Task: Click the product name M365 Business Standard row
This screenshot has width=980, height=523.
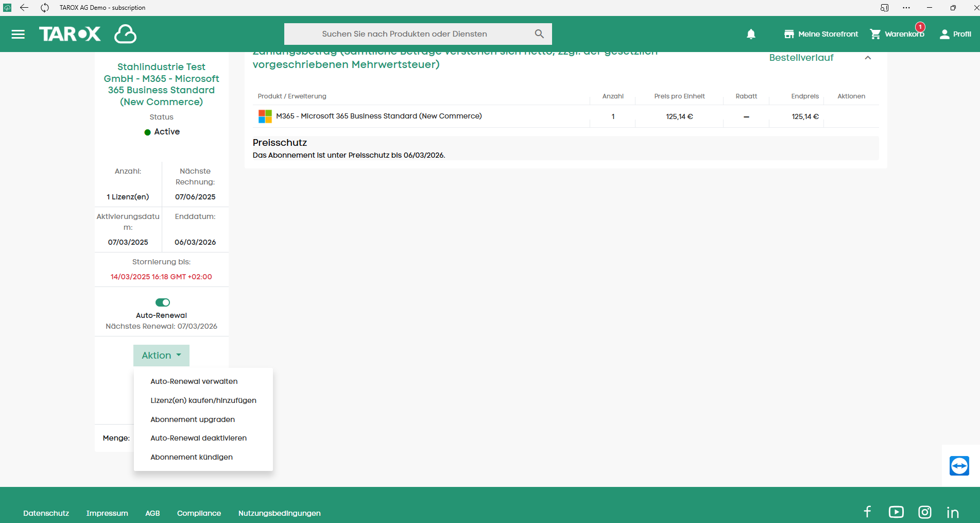Action: [379, 116]
